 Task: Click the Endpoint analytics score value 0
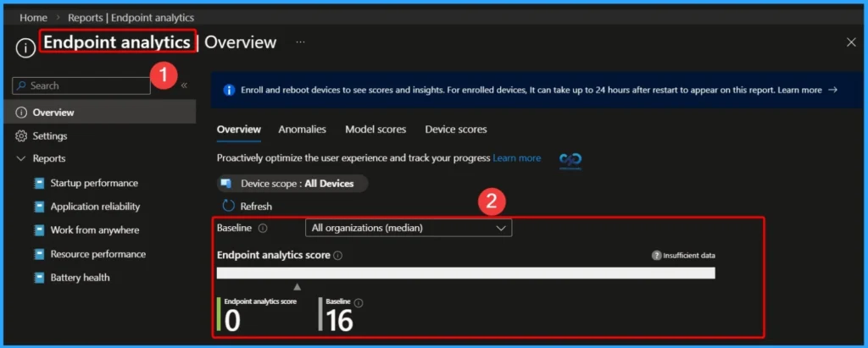[232, 321]
